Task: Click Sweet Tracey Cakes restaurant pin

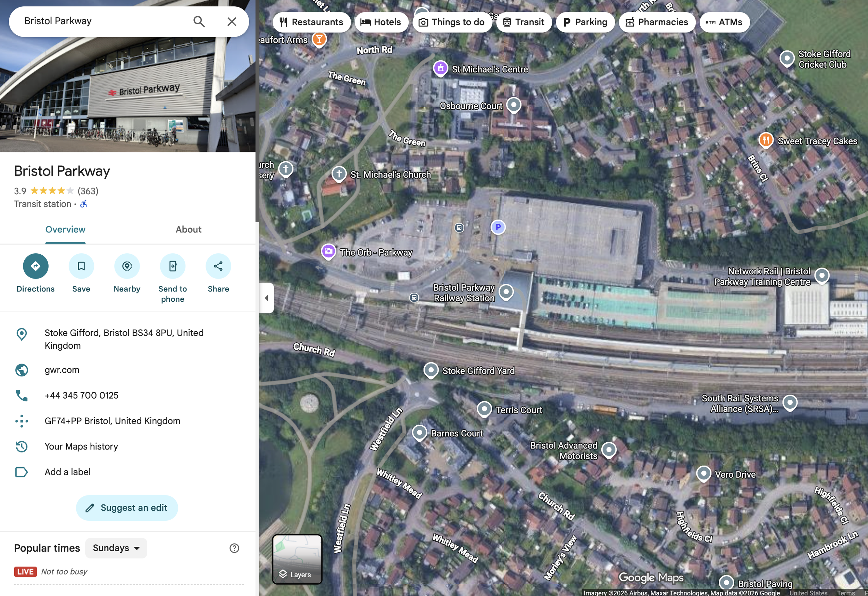Action: (766, 141)
